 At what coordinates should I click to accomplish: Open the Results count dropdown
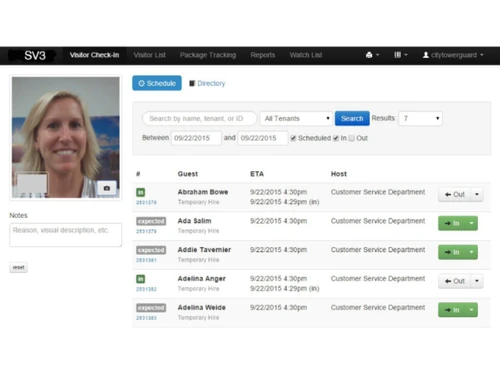pyautogui.click(x=421, y=118)
